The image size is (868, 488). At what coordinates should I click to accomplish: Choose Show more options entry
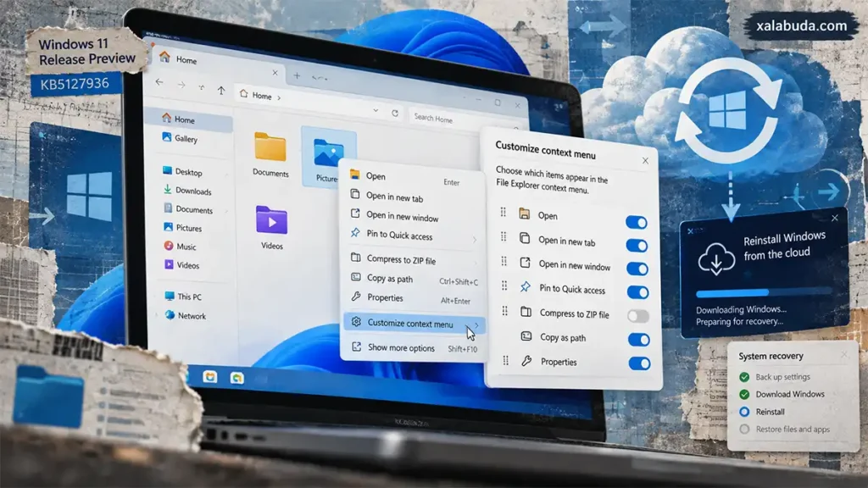[414, 348]
